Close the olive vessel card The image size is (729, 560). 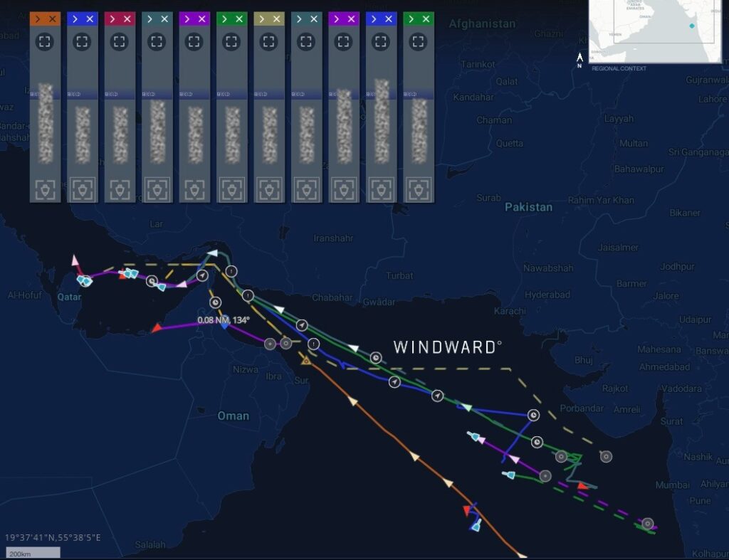(x=277, y=19)
